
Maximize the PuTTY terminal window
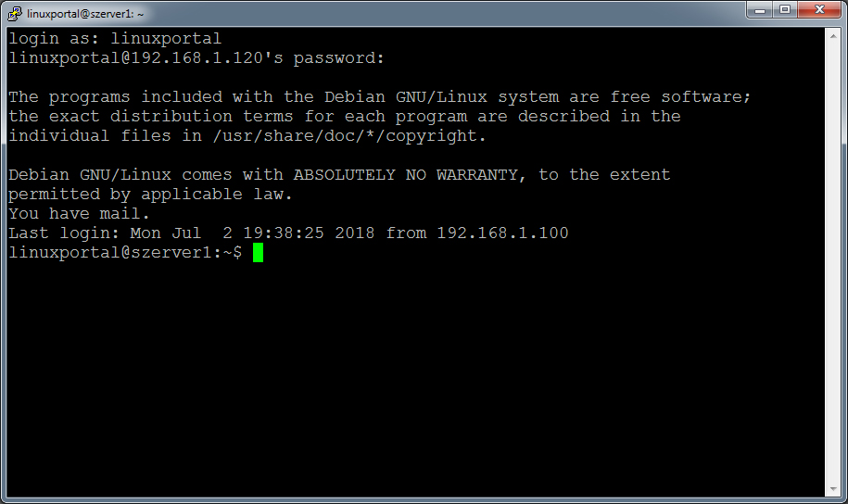point(783,10)
